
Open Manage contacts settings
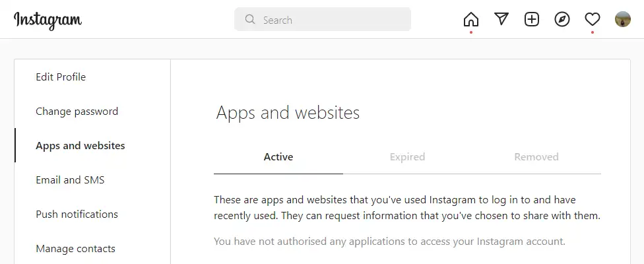pos(75,249)
